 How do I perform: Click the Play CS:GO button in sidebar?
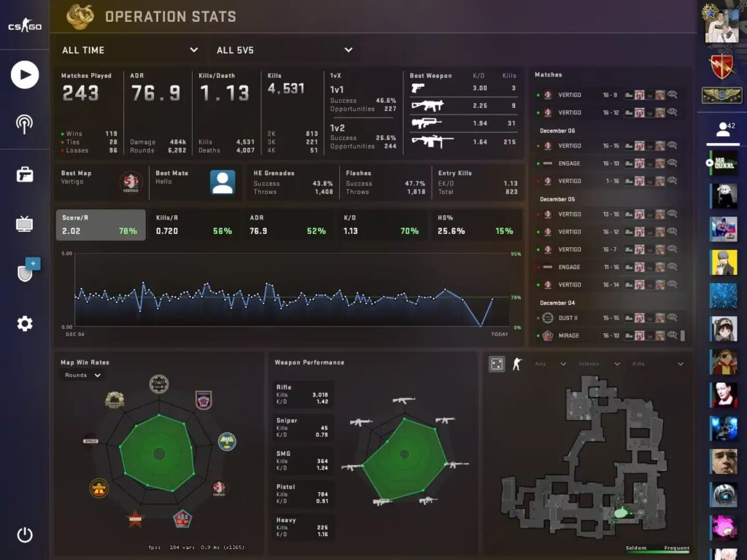click(25, 74)
